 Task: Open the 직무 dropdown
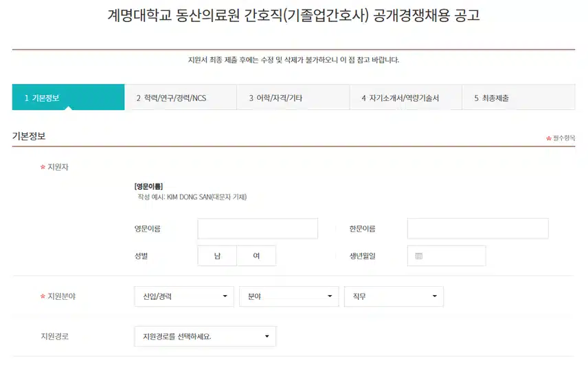[394, 296]
